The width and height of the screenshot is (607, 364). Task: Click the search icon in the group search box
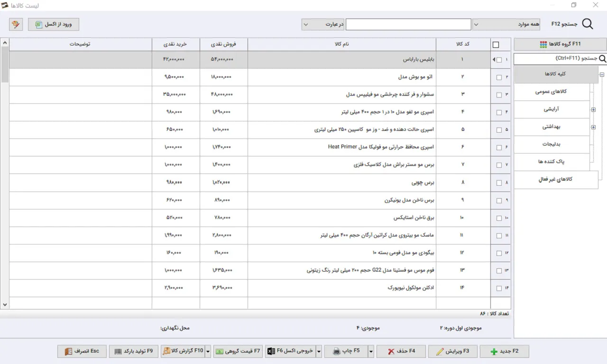[x=603, y=59]
